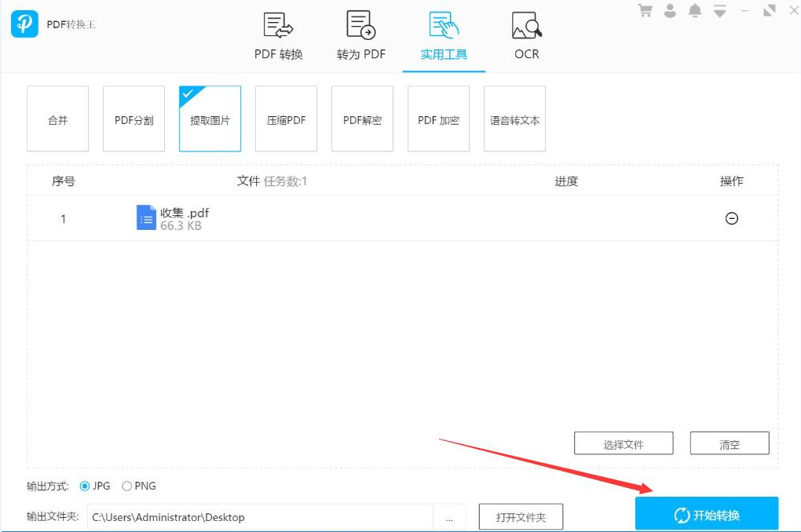Click the 打开文件夹 button
The image size is (801, 532).
point(521,517)
